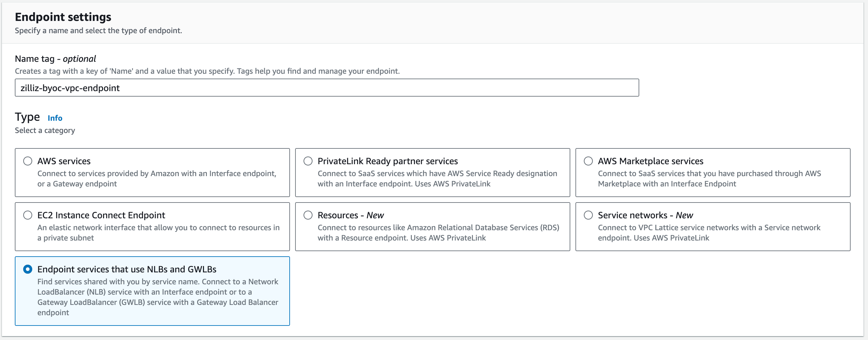Open the Info link beside Type
Screen dimensions: 868x340
(x=54, y=118)
